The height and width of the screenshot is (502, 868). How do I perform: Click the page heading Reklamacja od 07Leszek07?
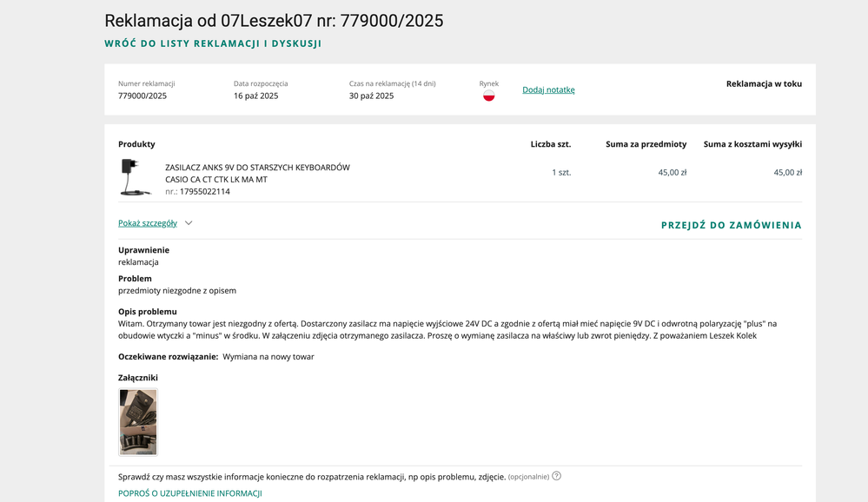[274, 21]
